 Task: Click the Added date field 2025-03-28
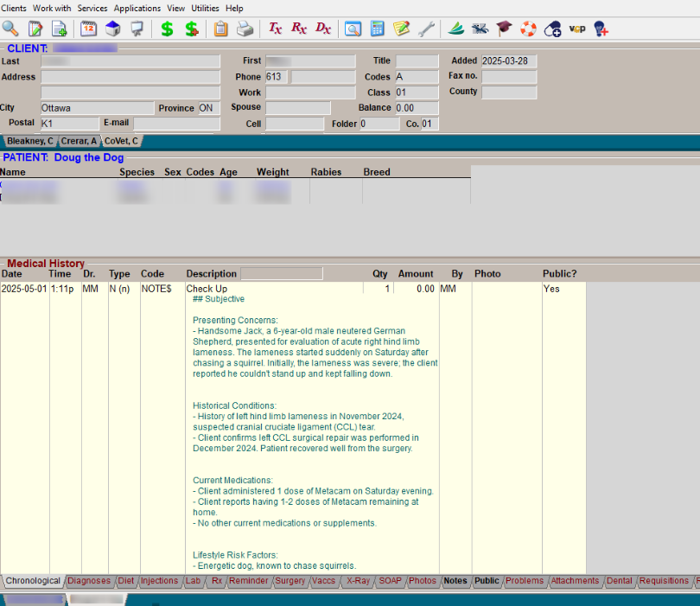pos(509,61)
